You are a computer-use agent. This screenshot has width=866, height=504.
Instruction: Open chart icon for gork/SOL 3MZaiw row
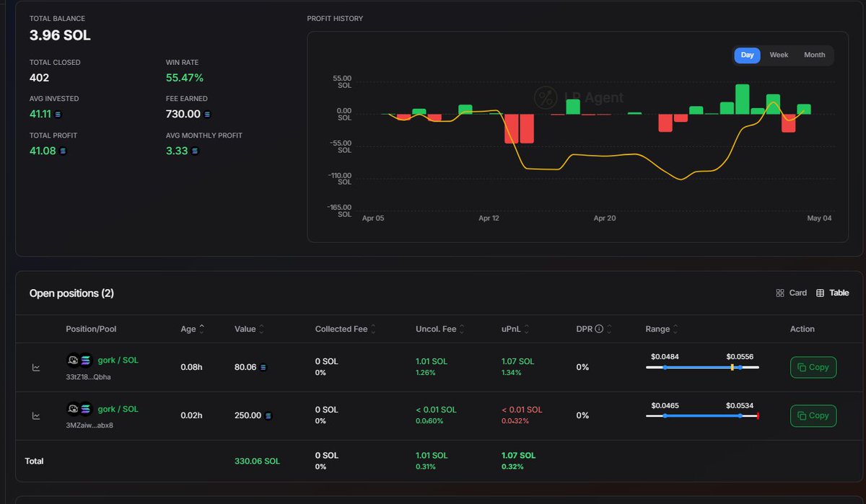click(36, 415)
